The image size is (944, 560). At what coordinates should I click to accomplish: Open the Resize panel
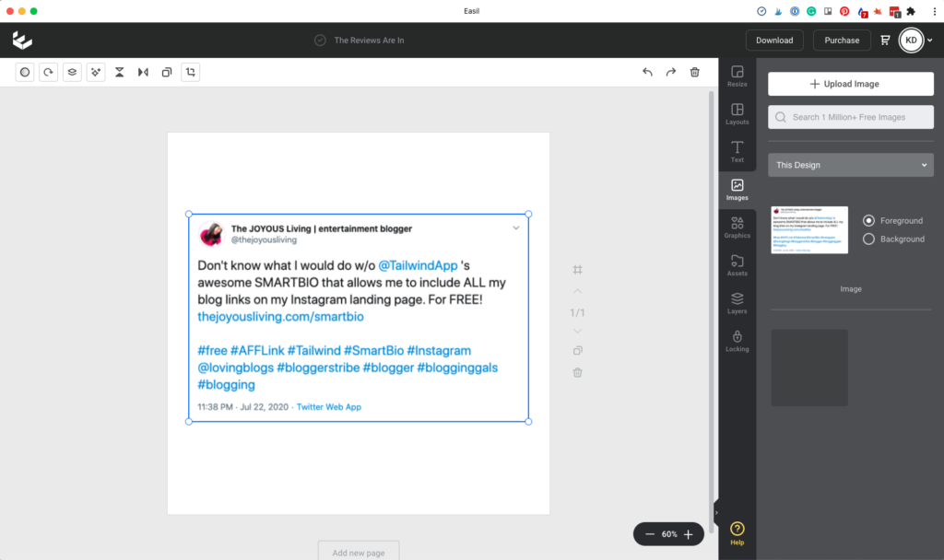[x=737, y=76]
